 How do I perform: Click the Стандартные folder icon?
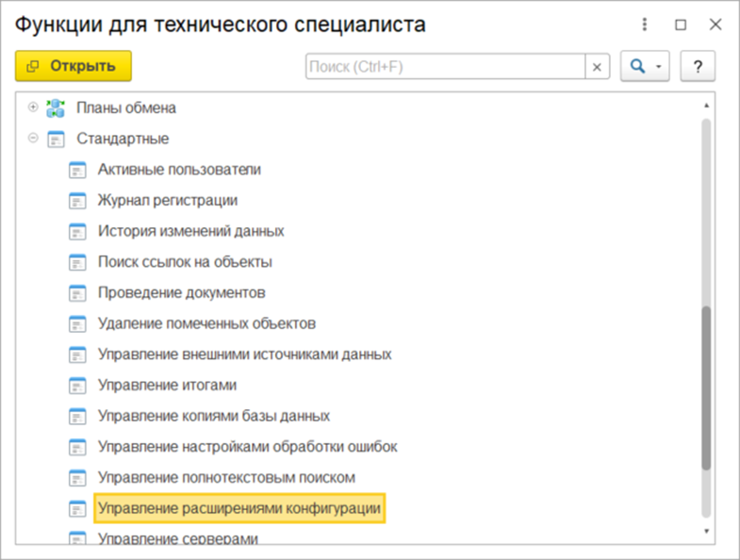(56, 139)
